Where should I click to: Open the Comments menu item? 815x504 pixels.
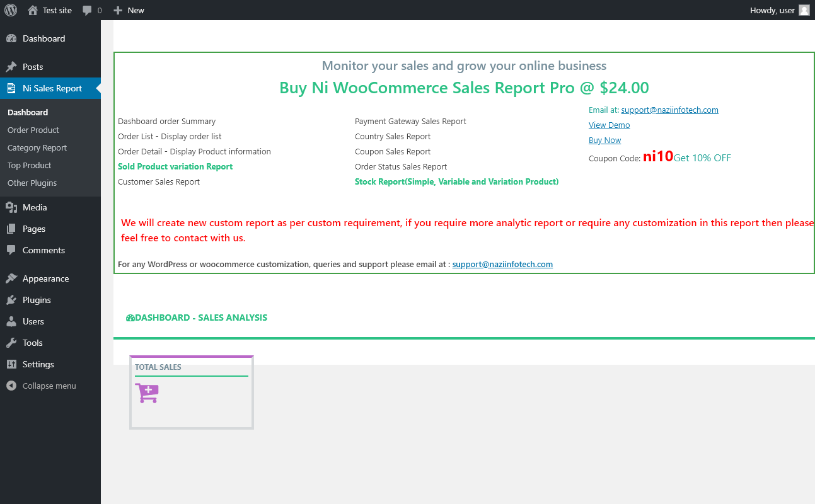[x=50, y=250]
